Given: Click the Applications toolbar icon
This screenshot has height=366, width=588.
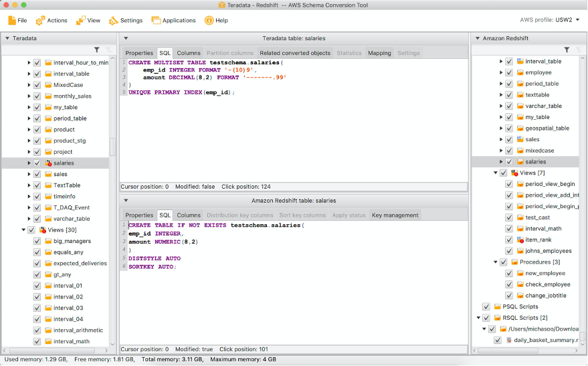Looking at the screenshot, I should 156,20.
